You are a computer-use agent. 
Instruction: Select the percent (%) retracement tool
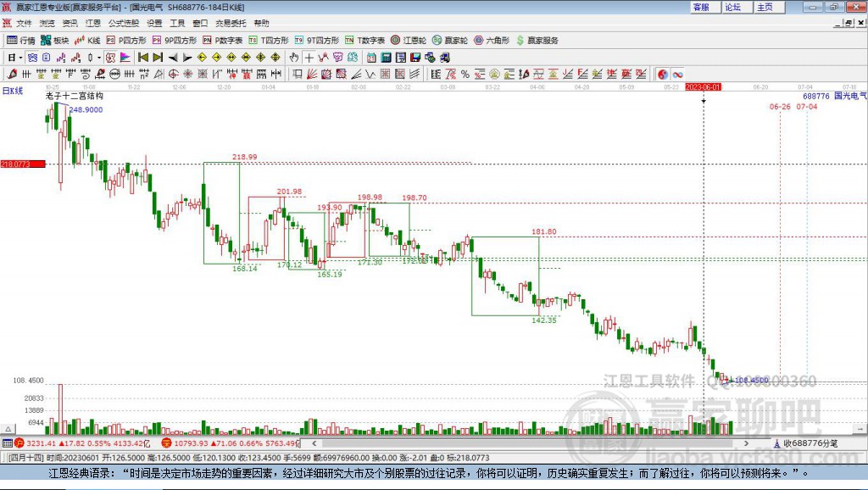[x=465, y=75]
